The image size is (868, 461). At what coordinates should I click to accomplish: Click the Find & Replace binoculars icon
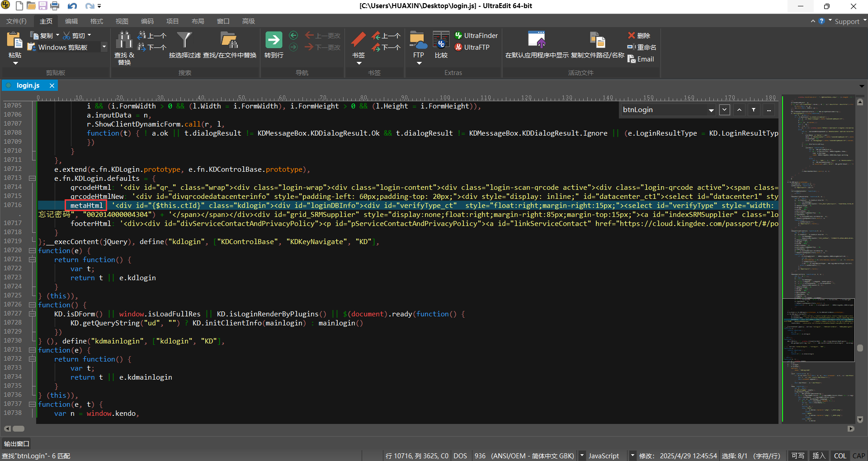124,41
